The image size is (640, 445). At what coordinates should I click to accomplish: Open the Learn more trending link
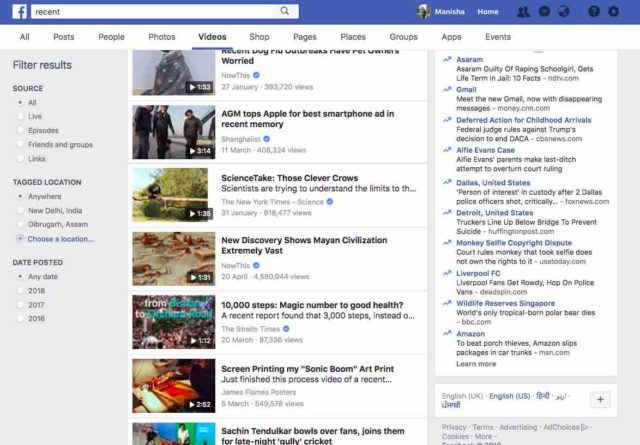476,364
